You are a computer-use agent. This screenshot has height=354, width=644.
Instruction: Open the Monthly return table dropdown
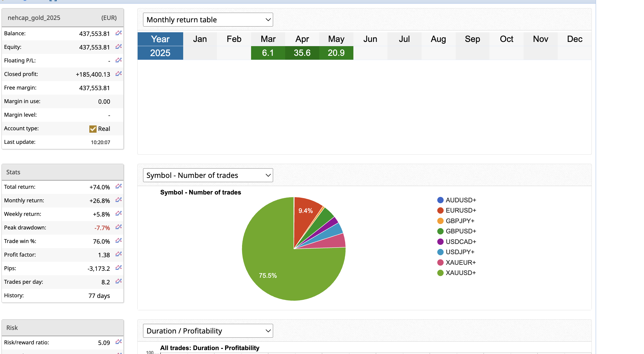point(208,20)
